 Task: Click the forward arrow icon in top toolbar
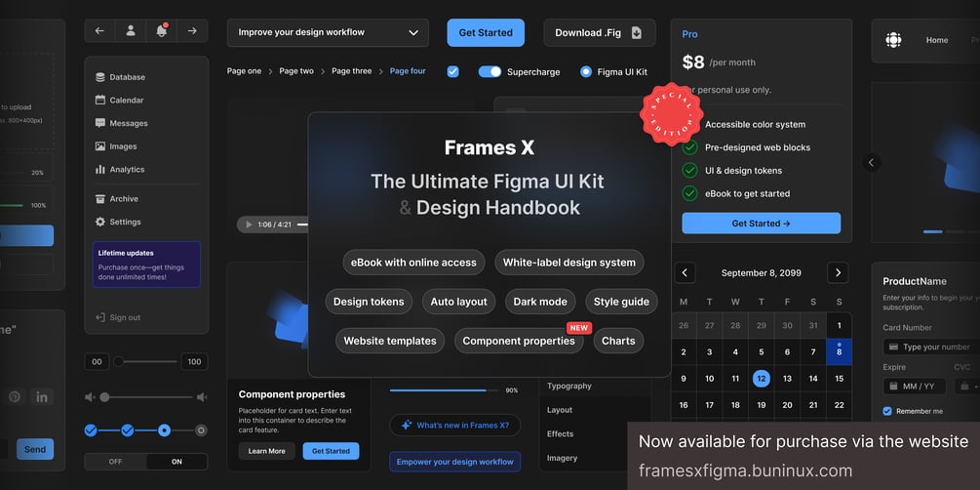pos(192,30)
